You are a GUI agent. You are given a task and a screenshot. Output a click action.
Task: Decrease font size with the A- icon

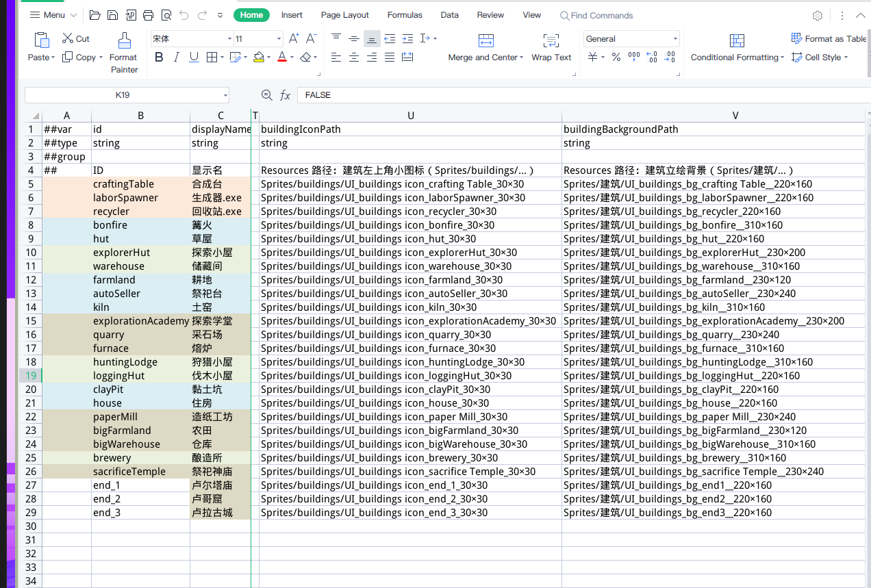point(311,39)
